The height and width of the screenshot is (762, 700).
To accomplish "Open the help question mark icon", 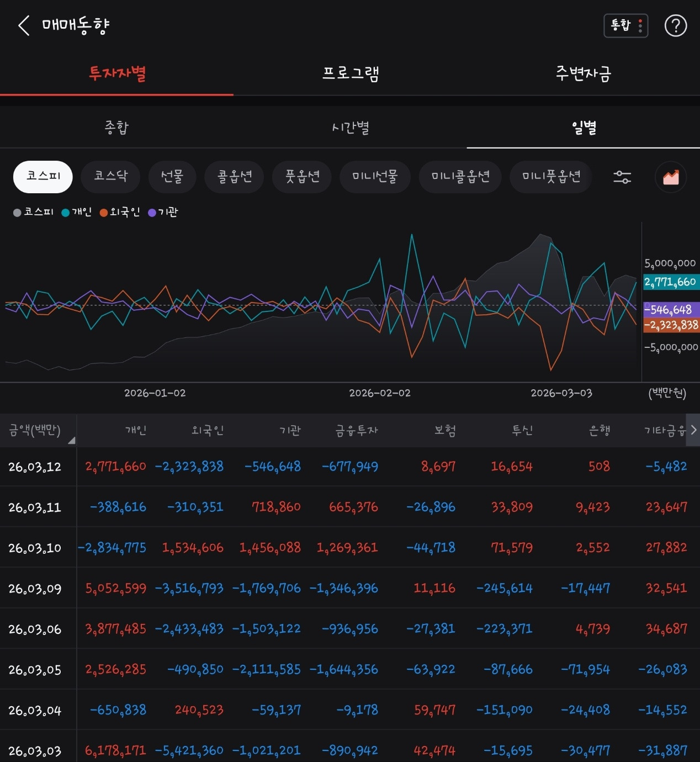I will click(675, 25).
